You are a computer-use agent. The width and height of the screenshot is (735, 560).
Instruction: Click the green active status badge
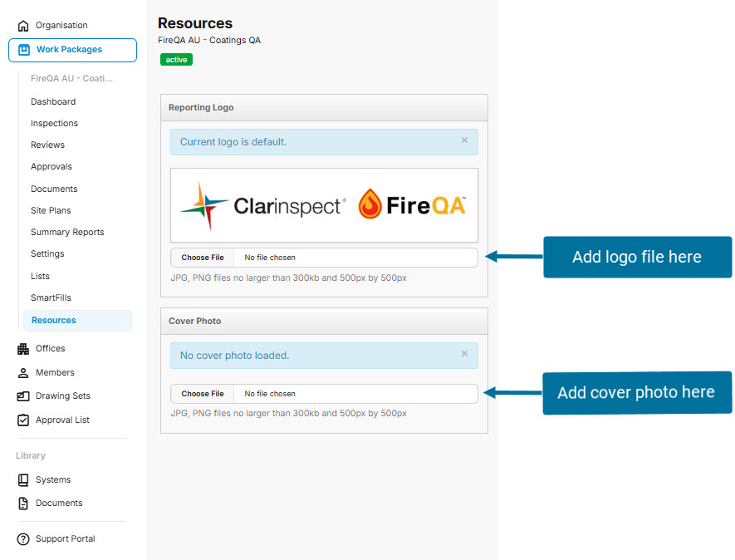tap(176, 60)
